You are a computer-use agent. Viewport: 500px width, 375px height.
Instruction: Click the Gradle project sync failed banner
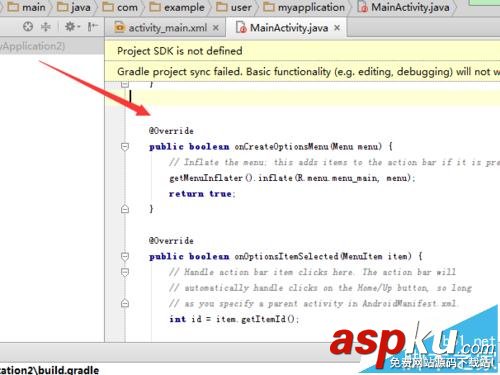click(x=302, y=71)
